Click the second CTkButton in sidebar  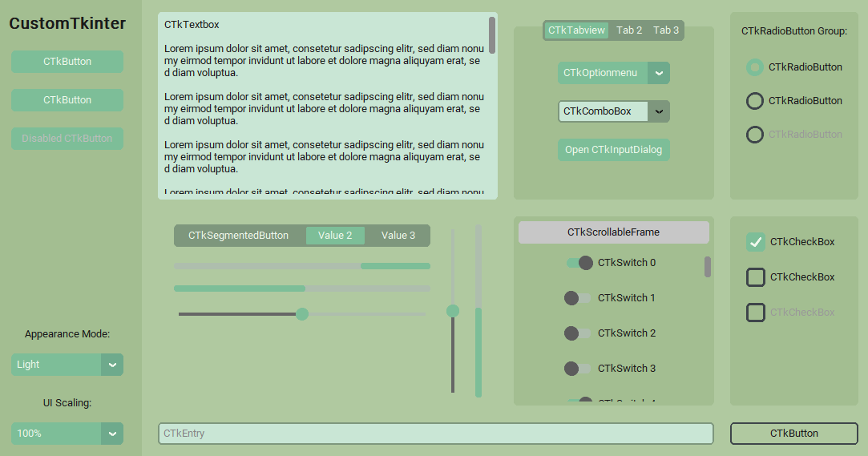click(67, 100)
